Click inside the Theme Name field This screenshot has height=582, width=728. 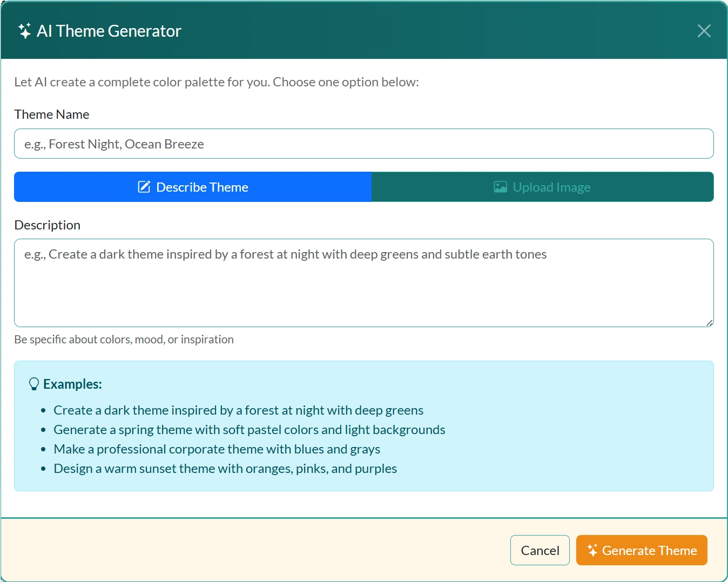point(363,144)
